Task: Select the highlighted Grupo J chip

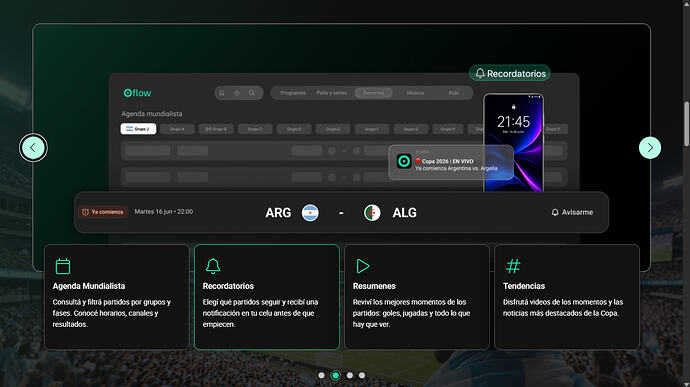Action: (138, 129)
